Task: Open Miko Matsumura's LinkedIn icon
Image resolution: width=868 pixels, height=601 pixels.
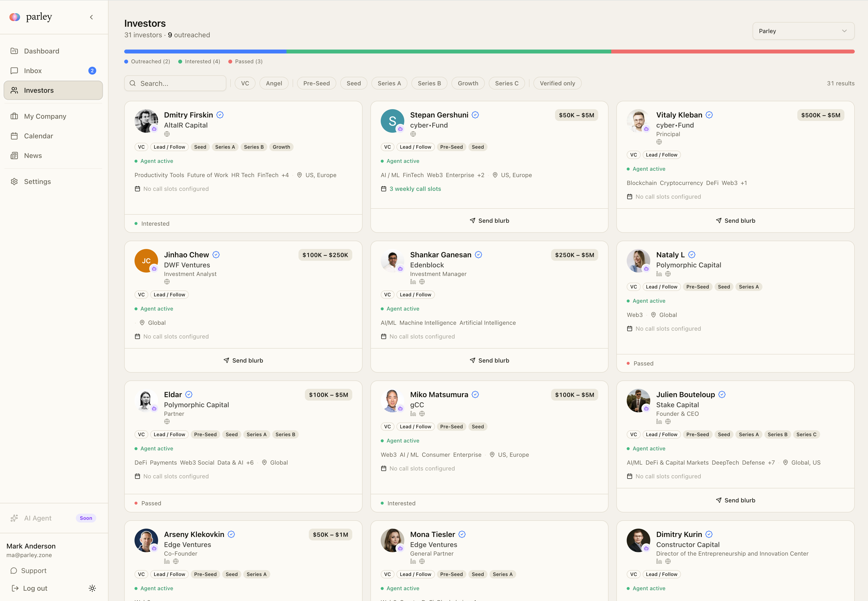Action: point(413,414)
